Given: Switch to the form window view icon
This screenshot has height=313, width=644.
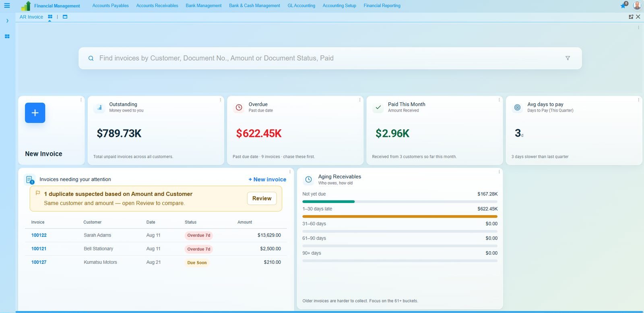Looking at the screenshot, I should pos(65,17).
